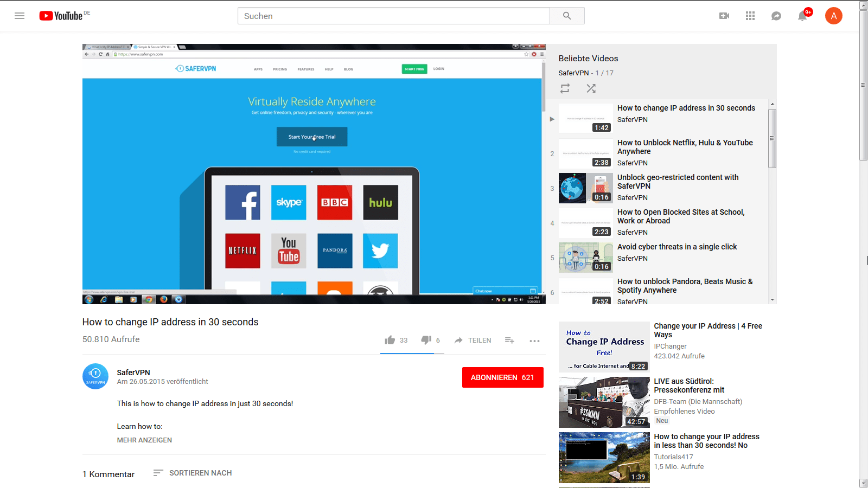Open IPChanger channel link
Viewport: 868px width, 488px height.
click(670, 346)
